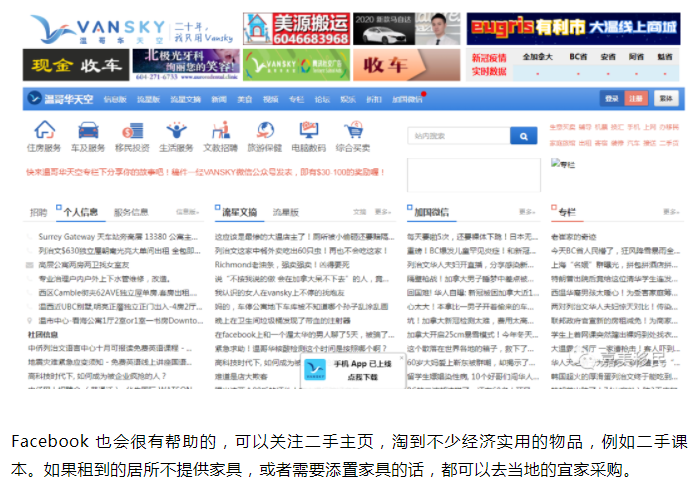Screen dimensions: 700x496
Task: Select the 招聘 tab
Action: (38, 212)
